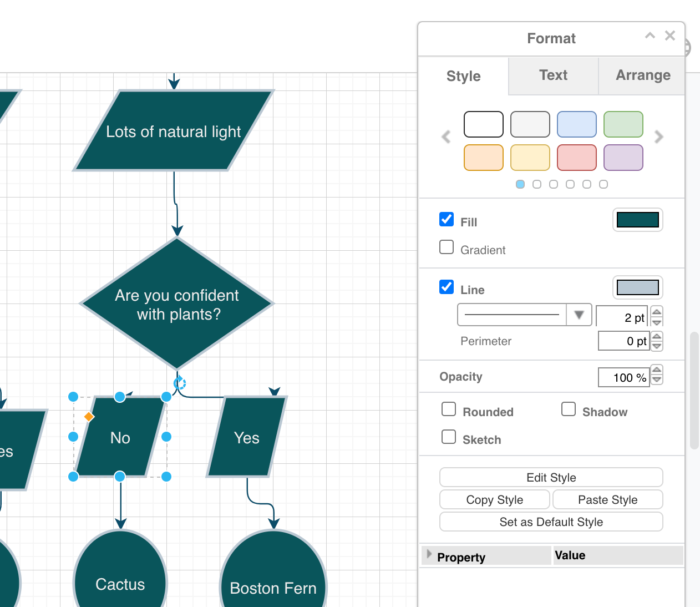Open the Fill color swatch picker

click(x=637, y=220)
